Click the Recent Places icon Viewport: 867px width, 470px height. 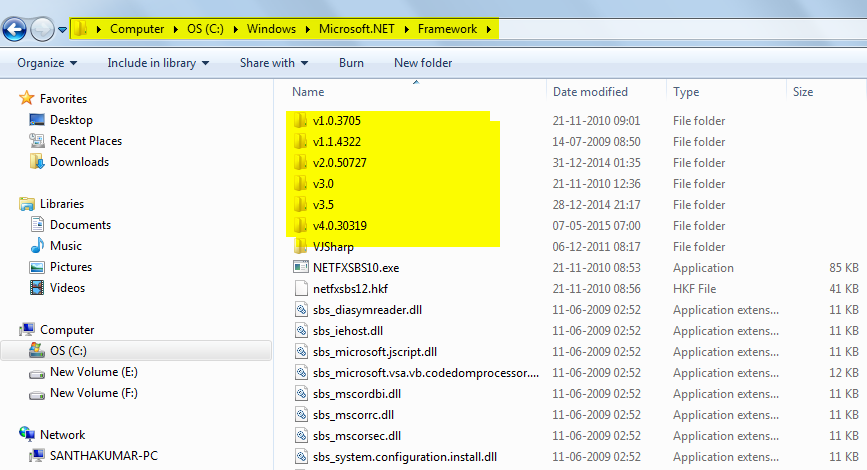click(37, 141)
